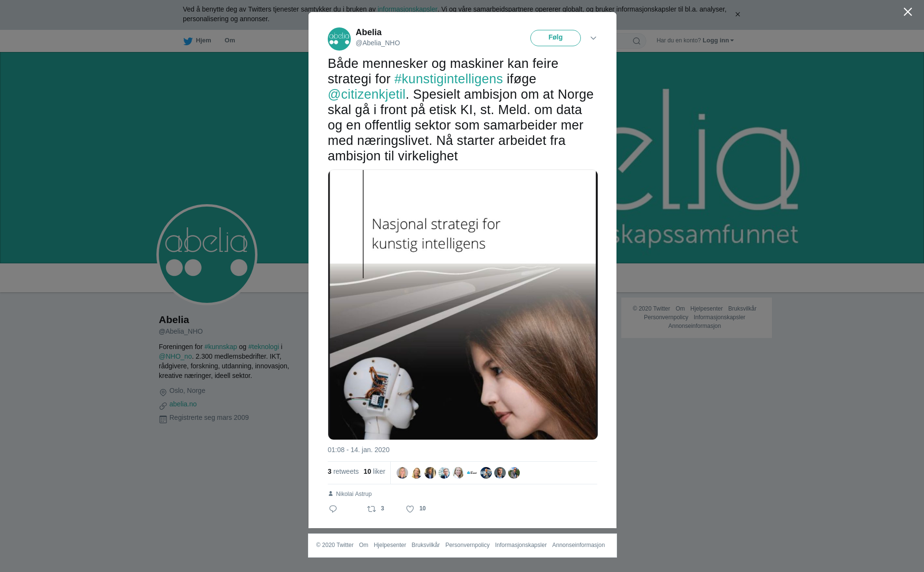Open Abelia avatar in tweet header

pos(339,39)
